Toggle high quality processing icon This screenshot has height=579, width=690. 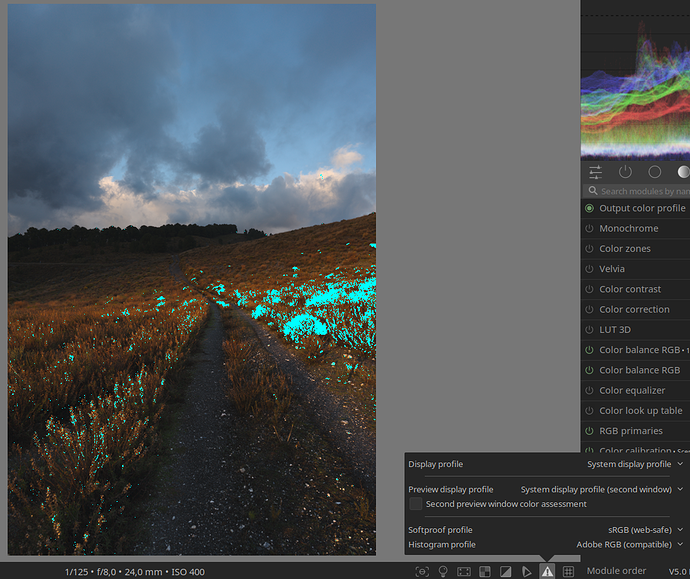tap(464, 571)
